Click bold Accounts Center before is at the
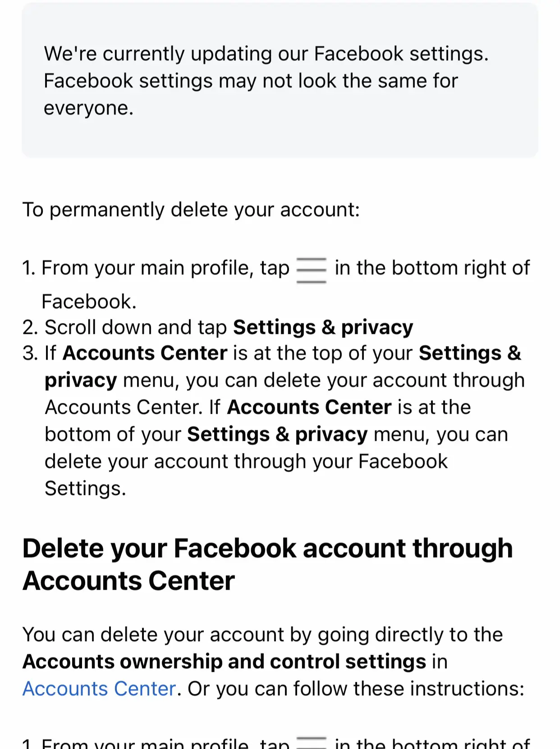Viewport: 560px width, 749px height. (309, 407)
